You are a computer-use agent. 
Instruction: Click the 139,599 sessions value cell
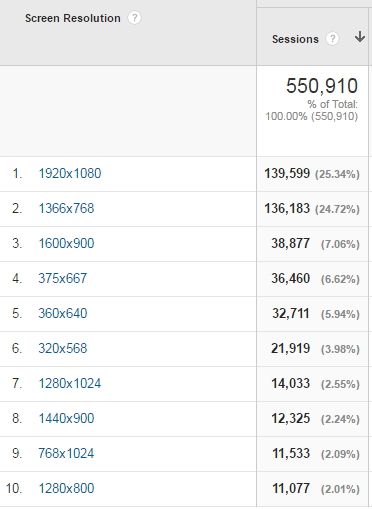(312, 174)
